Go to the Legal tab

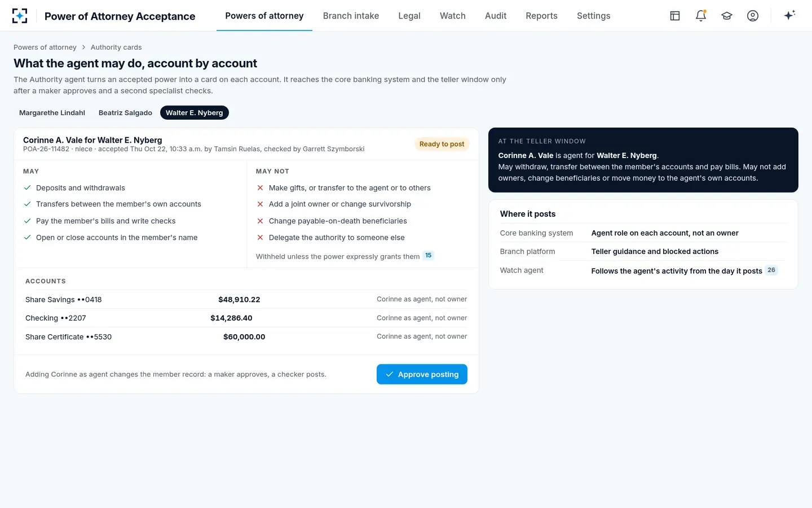pyautogui.click(x=409, y=16)
